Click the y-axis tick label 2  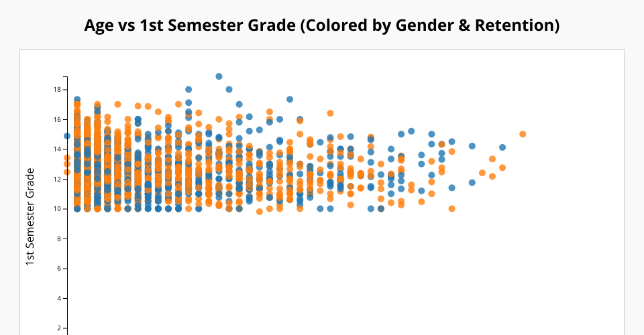coord(60,328)
